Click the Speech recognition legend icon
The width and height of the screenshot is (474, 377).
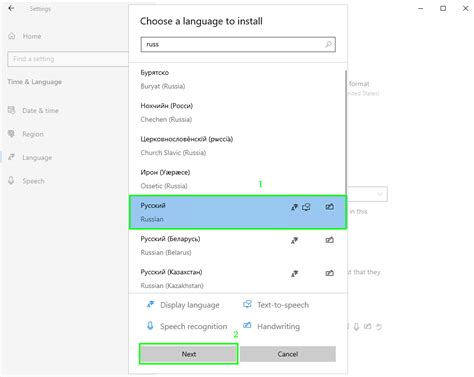(150, 326)
